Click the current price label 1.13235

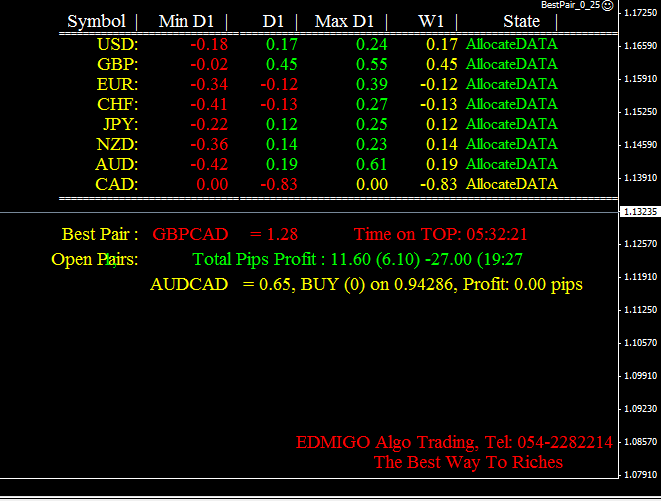point(640,211)
